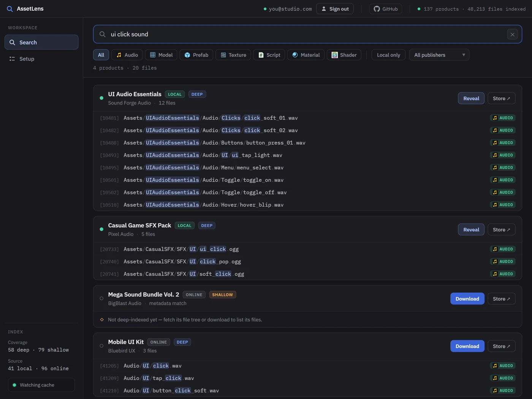Filter results by Material type
The width and height of the screenshot is (532, 399).
pyautogui.click(x=306, y=55)
